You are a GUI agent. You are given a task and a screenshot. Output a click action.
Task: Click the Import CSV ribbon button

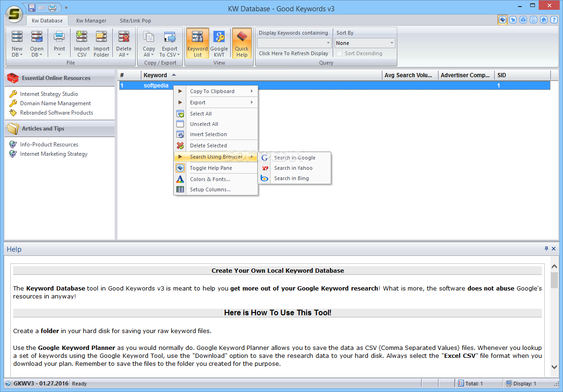tap(82, 44)
